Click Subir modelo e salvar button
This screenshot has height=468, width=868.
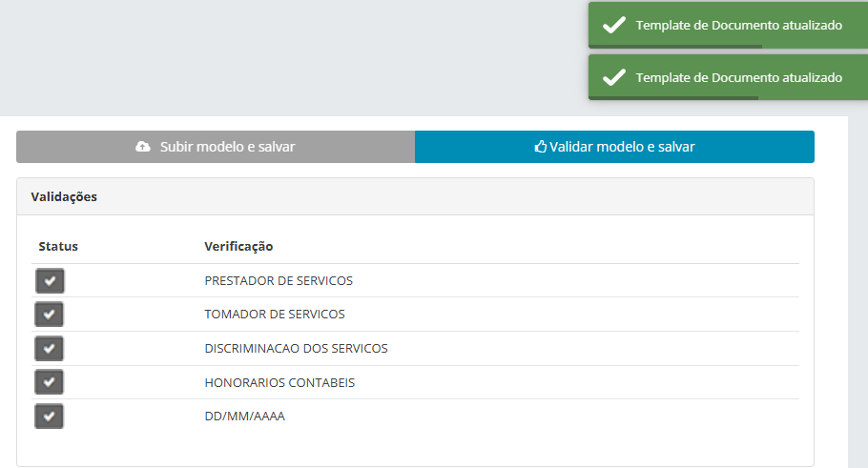(x=216, y=147)
